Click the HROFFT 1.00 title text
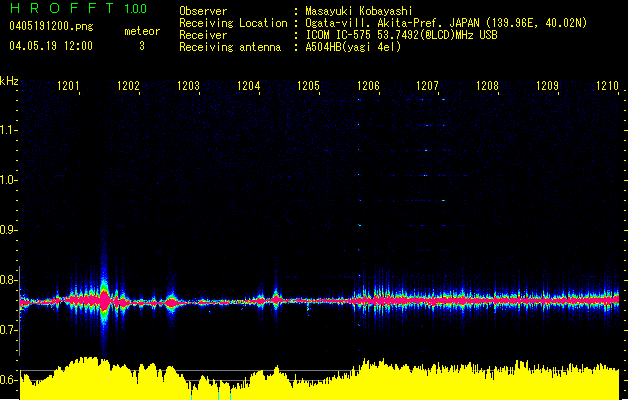This screenshot has width=629, height=400. (79, 8)
